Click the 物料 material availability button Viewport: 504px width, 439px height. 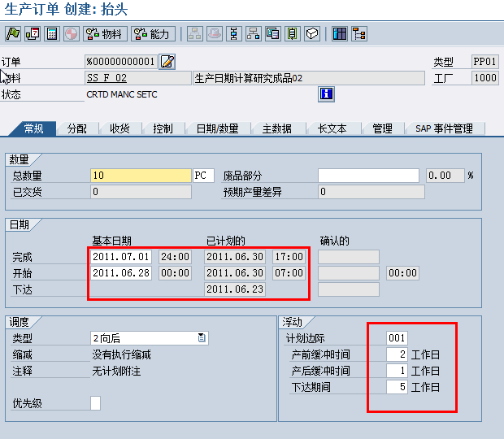[x=105, y=34]
